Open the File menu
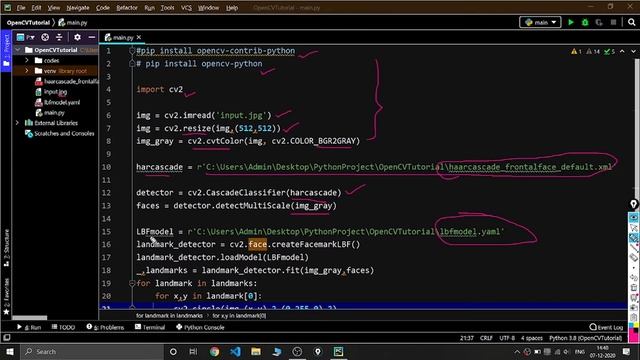This screenshot has height=360, width=640. tap(21, 8)
